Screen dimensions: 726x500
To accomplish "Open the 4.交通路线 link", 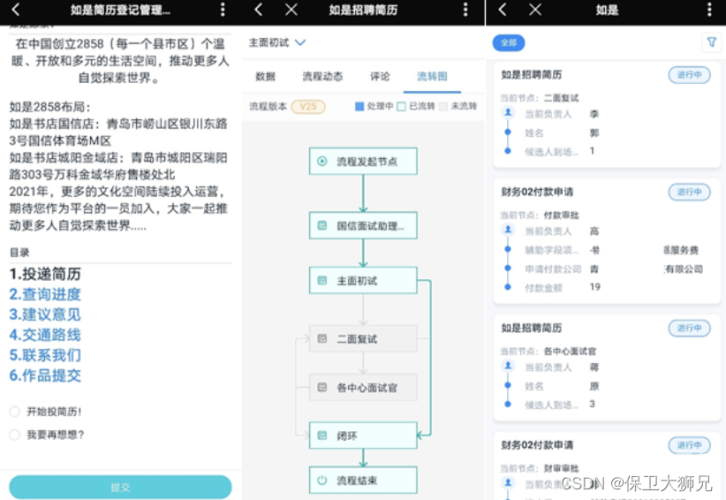I will coord(45,335).
